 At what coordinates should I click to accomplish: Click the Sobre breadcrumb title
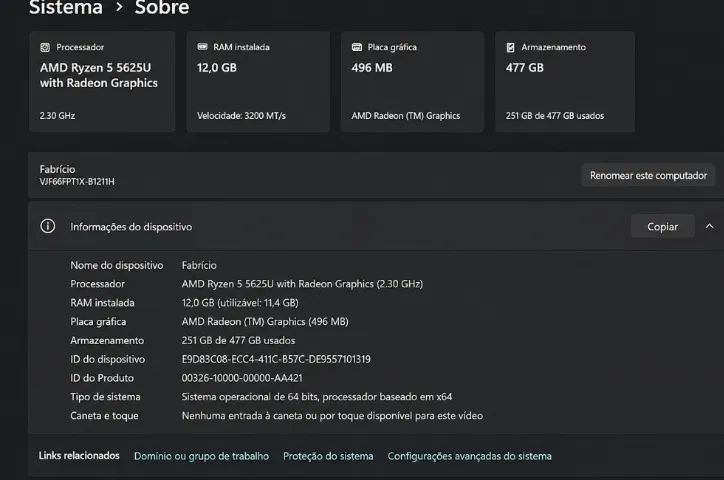tap(162, 7)
